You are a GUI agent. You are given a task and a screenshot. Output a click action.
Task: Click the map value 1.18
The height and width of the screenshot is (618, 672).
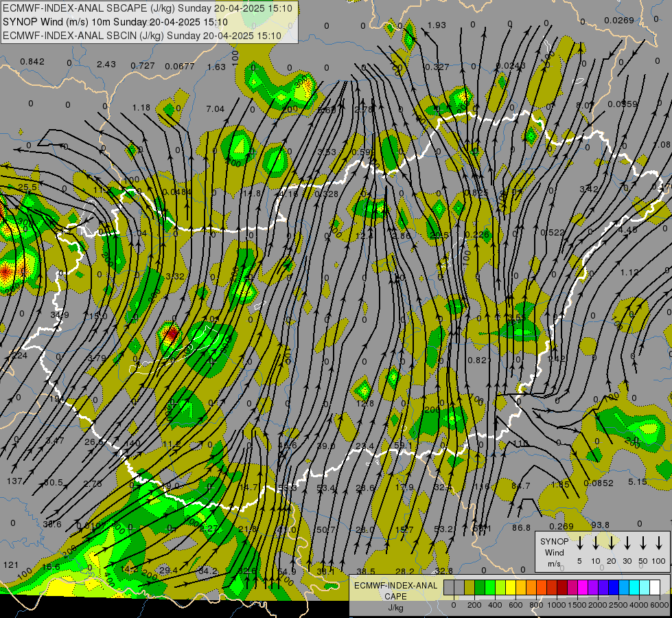coord(141,108)
